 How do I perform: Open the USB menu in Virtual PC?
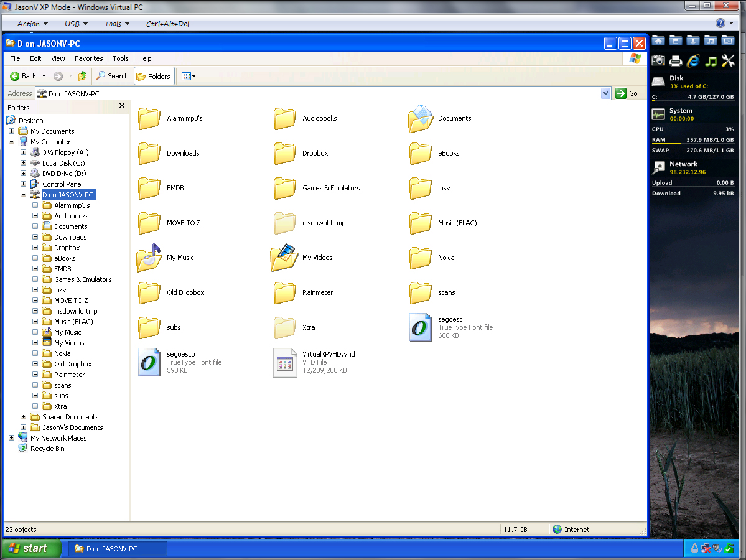pyautogui.click(x=76, y=24)
